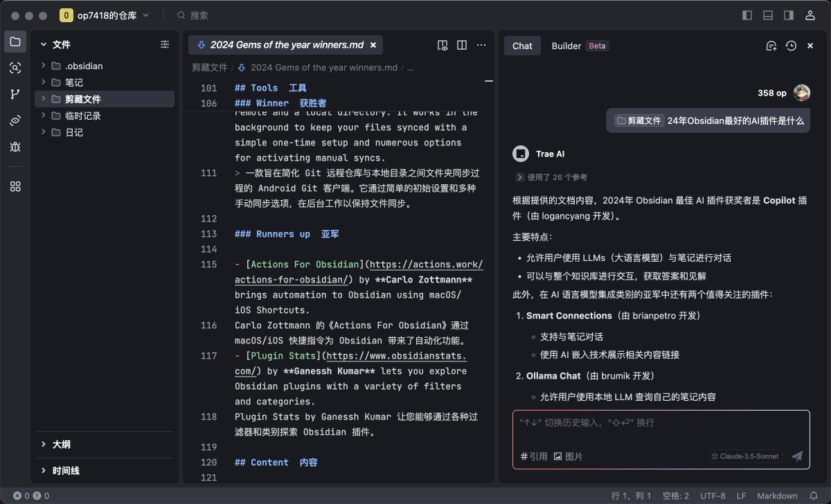831x504 pixels.
Task: Click the file panel settings sliders icon
Action: point(165,44)
